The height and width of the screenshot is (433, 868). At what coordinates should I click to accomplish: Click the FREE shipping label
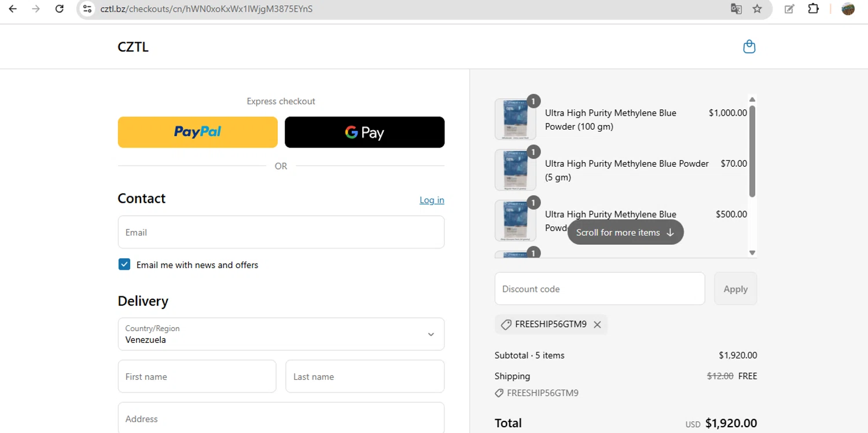coord(748,376)
